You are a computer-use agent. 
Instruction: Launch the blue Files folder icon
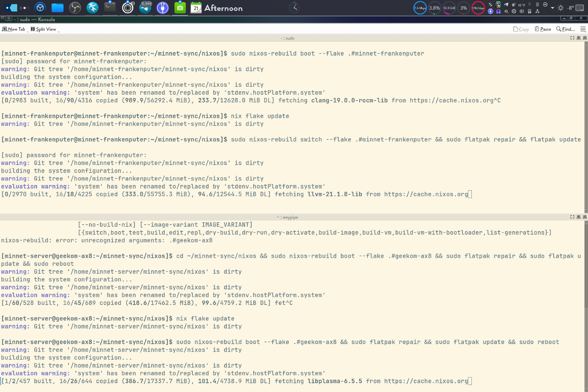(57, 8)
